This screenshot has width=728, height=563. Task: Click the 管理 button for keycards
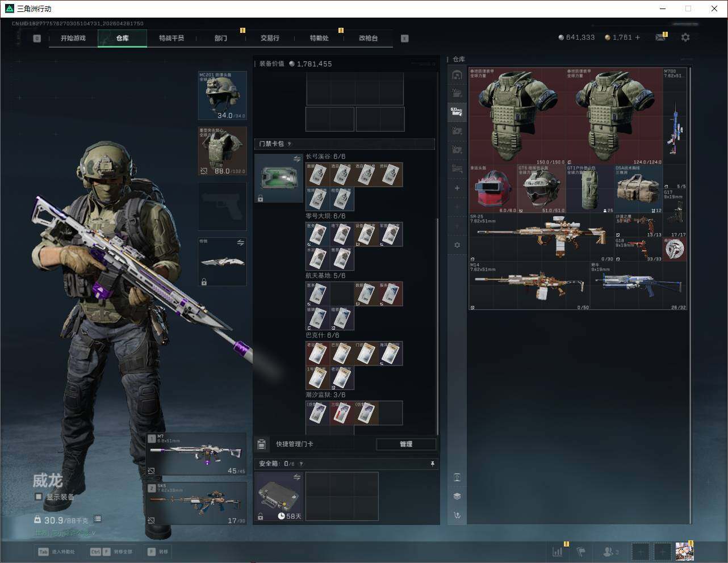pyautogui.click(x=406, y=444)
